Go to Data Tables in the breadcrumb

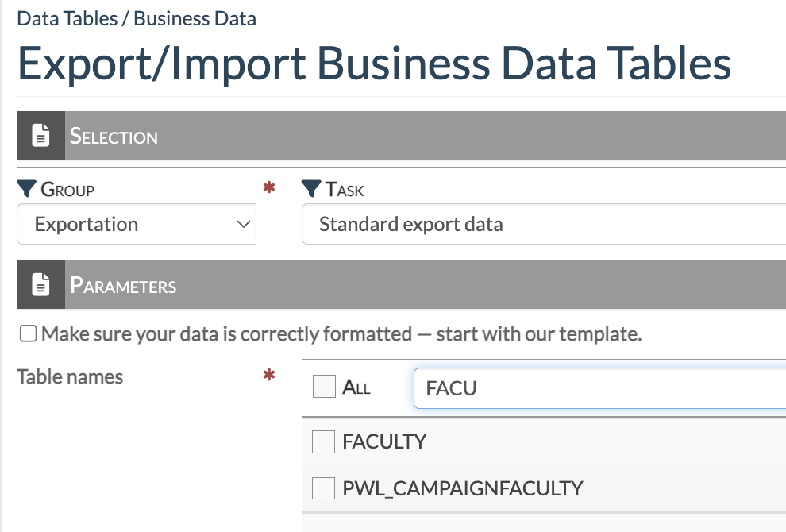66,18
